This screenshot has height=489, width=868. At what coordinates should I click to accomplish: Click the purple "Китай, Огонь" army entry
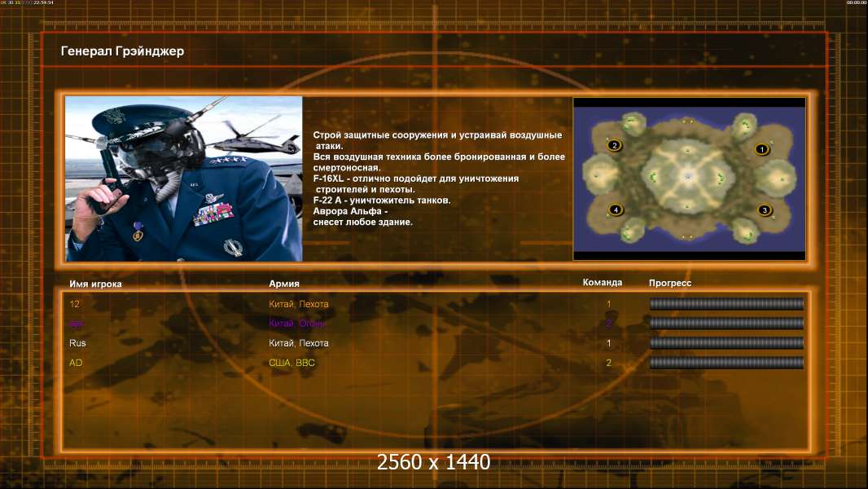click(x=296, y=324)
